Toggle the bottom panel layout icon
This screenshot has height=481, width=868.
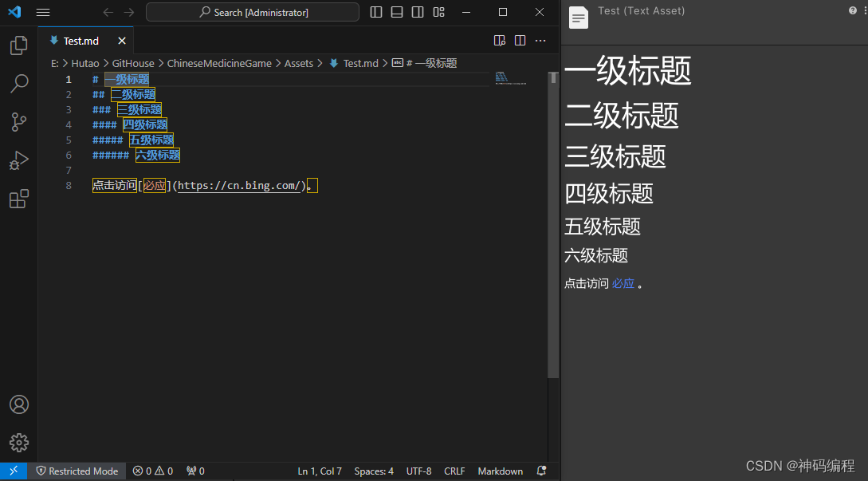[x=397, y=12]
